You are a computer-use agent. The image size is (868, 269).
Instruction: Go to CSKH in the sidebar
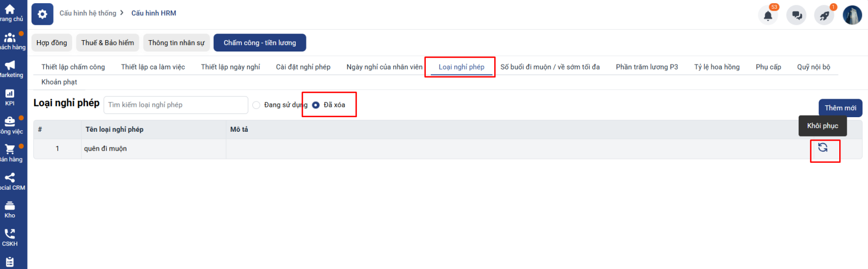(x=10, y=237)
